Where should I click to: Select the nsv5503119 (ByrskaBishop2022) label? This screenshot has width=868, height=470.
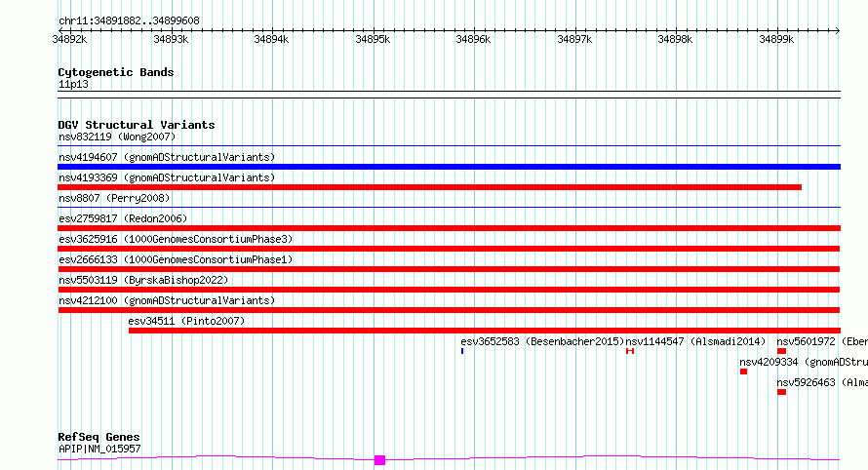(143, 280)
